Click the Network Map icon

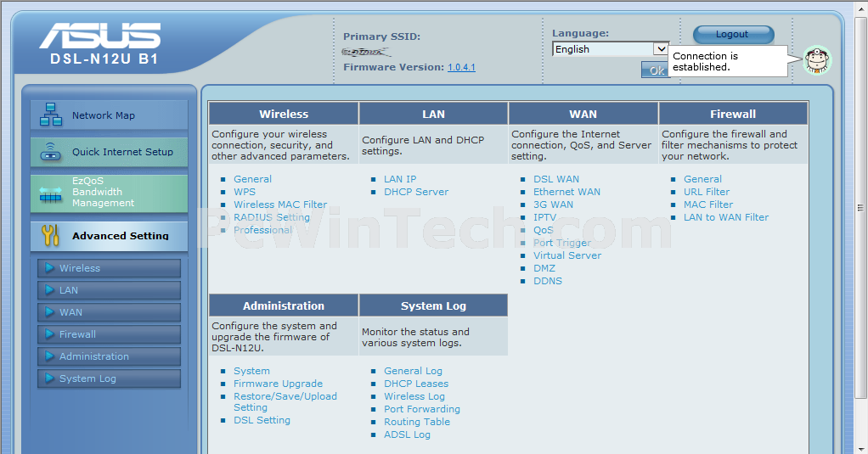(x=51, y=115)
